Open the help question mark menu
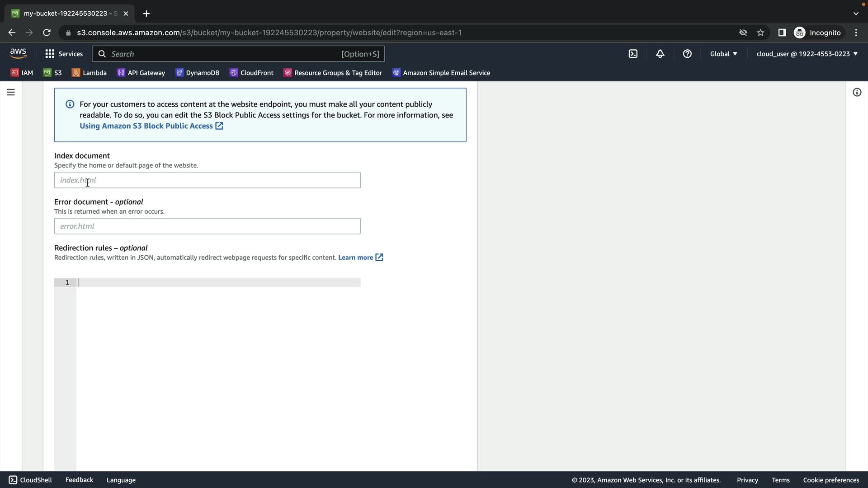The width and height of the screenshot is (868, 488). (x=687, y=54)
